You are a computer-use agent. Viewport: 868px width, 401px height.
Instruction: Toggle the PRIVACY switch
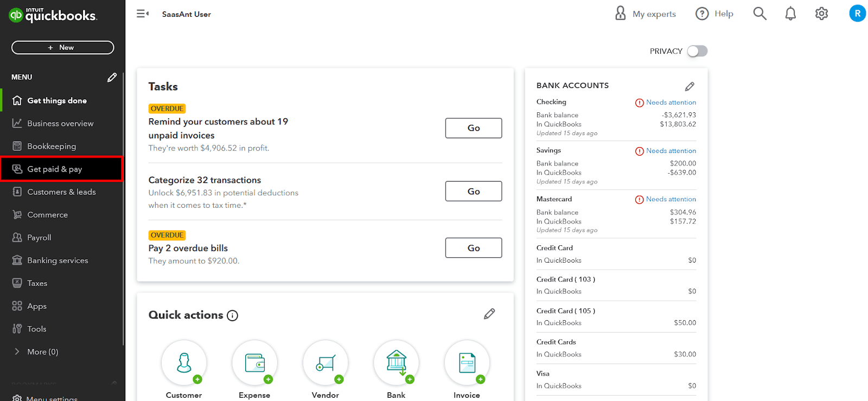click(697, 51)
